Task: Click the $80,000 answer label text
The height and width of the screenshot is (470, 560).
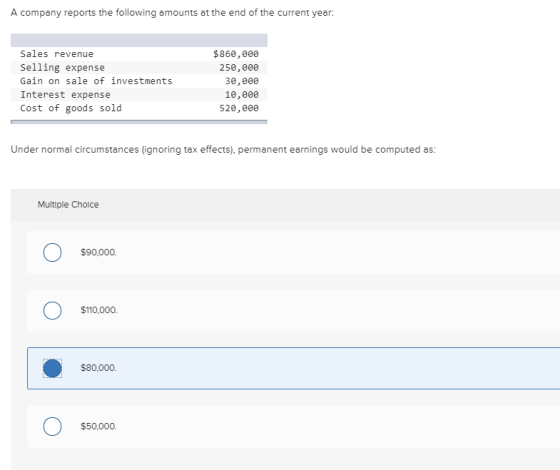Action: [x=99, y=368]
